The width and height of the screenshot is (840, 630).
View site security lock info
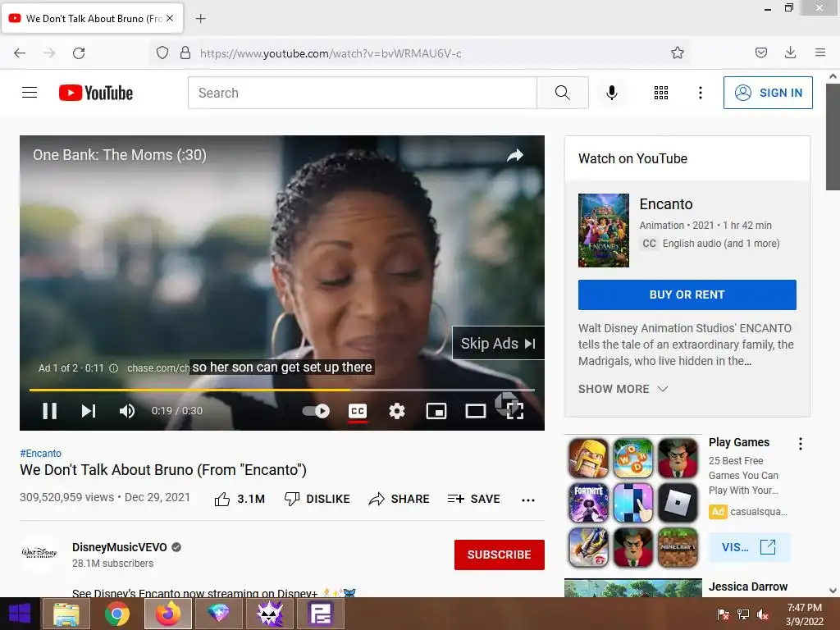[185, 52]
